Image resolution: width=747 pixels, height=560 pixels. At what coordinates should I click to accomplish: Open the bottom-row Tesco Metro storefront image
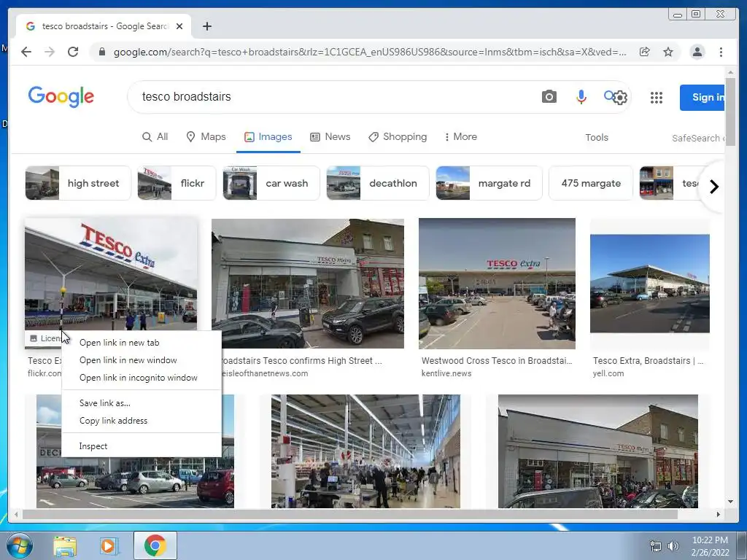pos(598,451)
